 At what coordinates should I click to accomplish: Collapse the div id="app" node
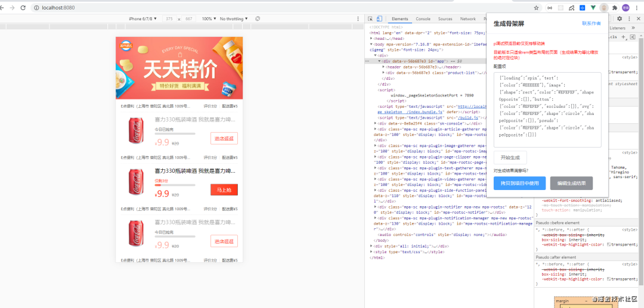pyautogui.click(x=379, y=61)
